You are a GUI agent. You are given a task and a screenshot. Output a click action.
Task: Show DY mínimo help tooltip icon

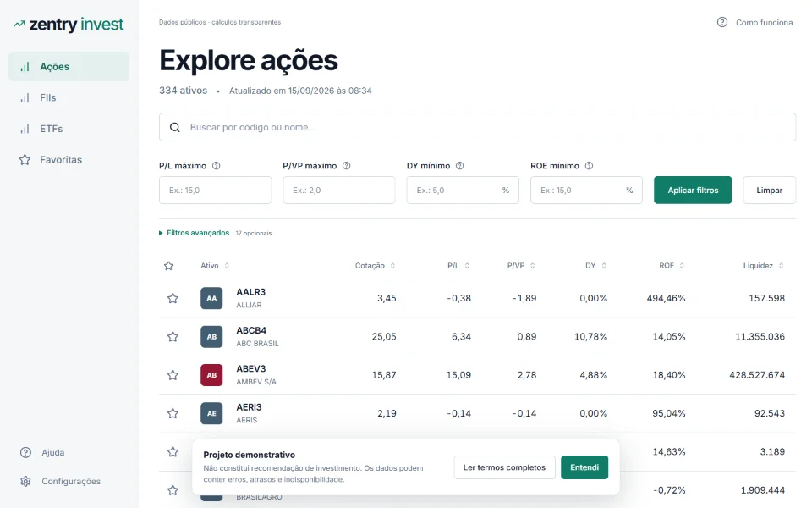[x=460, y=166]
